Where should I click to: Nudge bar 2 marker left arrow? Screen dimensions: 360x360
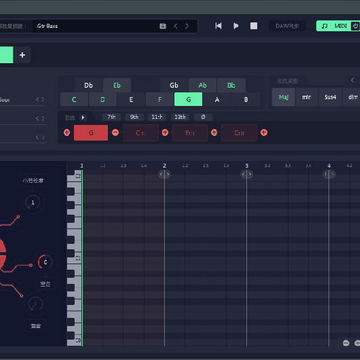pyautogui.click(x=161, y=174)
